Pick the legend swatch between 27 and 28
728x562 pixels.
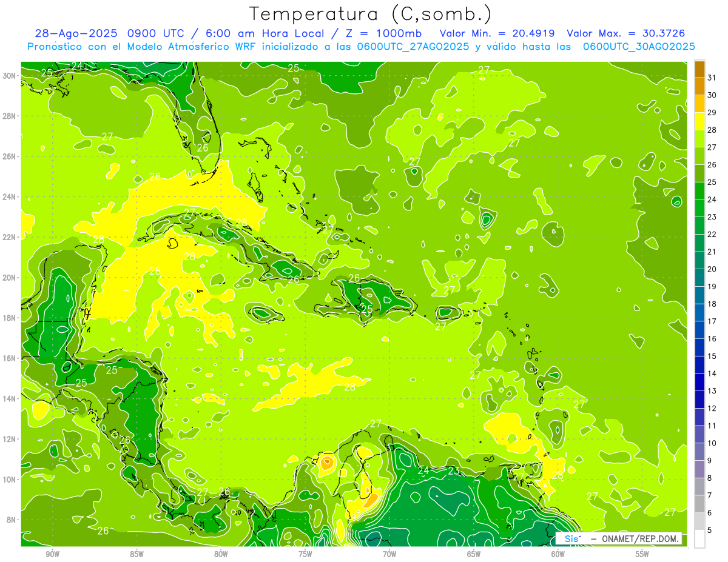point(699,138)
